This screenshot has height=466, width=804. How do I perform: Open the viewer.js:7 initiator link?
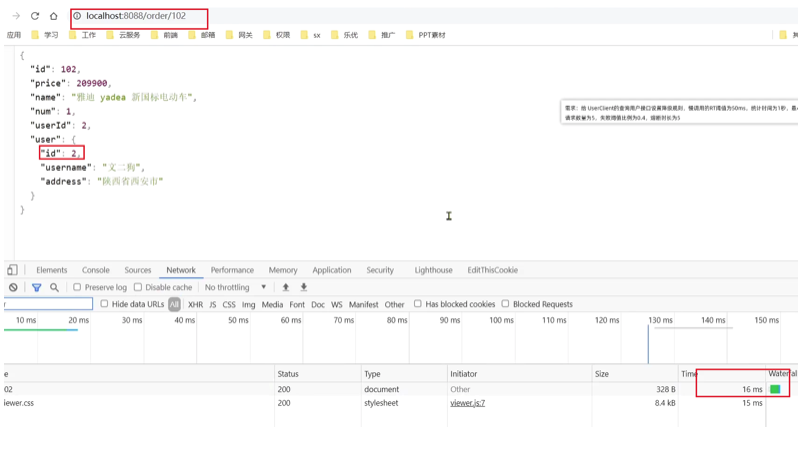point(468,403)
